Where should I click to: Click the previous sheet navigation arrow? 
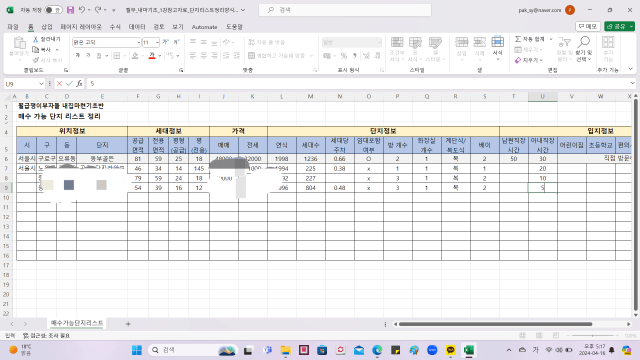[x=12, y=324]
